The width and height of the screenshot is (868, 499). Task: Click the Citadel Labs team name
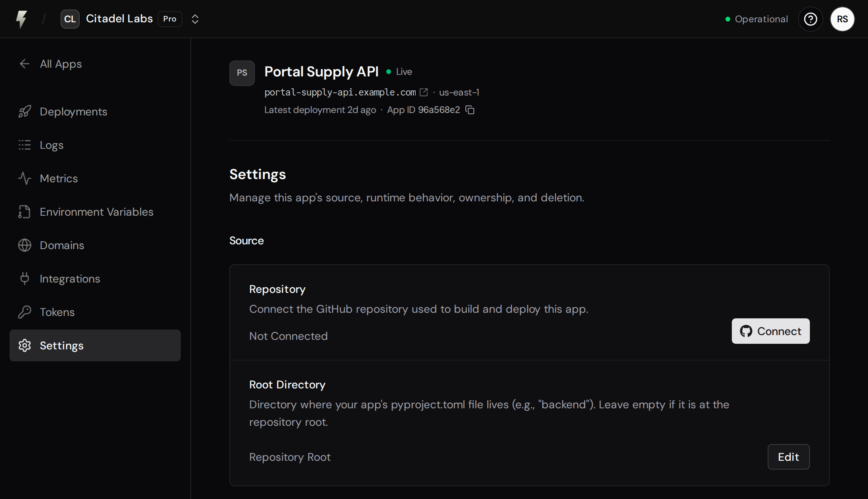pyautogui.click(x=119, y=19)
